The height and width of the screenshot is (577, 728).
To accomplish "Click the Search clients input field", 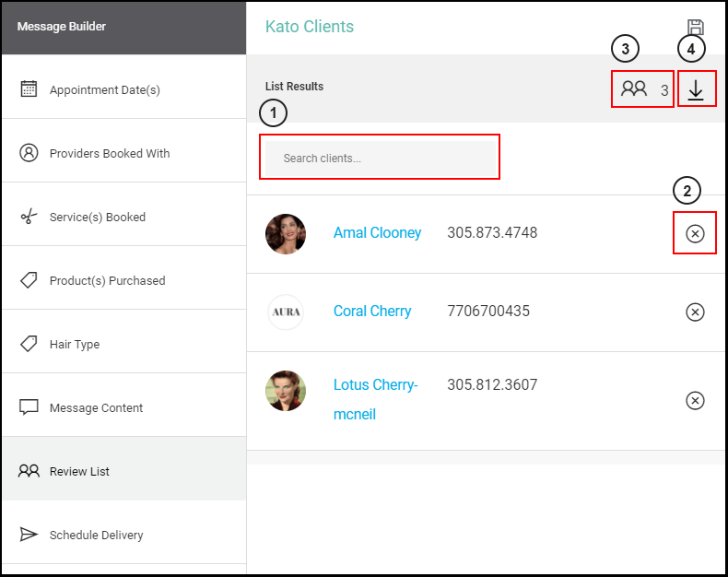I will (x=381, y=158).
